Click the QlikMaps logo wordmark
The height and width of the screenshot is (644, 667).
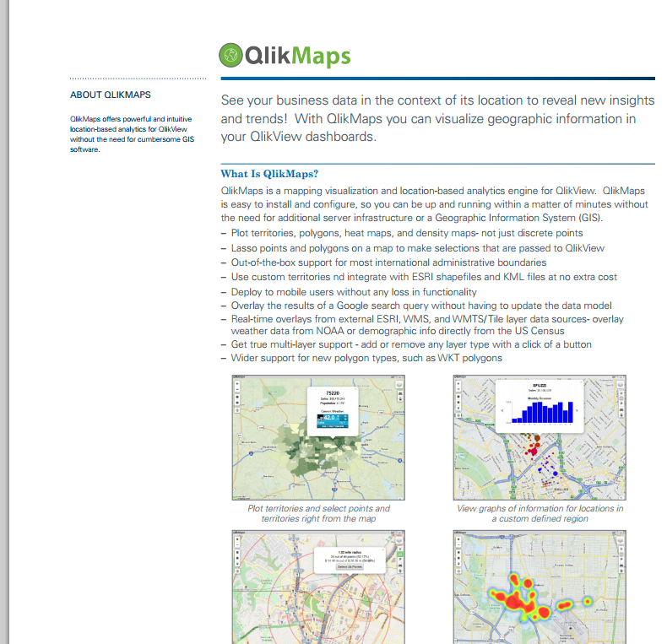click(x=298, y=57)
